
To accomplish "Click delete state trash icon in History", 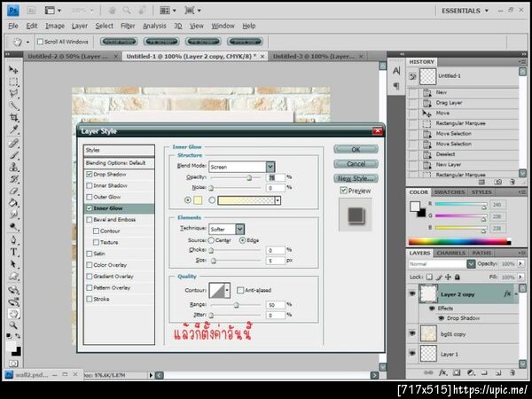I will pos(512,182).
